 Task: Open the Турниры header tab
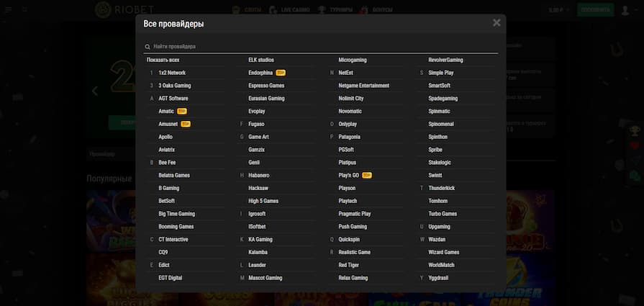click(x=335, y=10)
